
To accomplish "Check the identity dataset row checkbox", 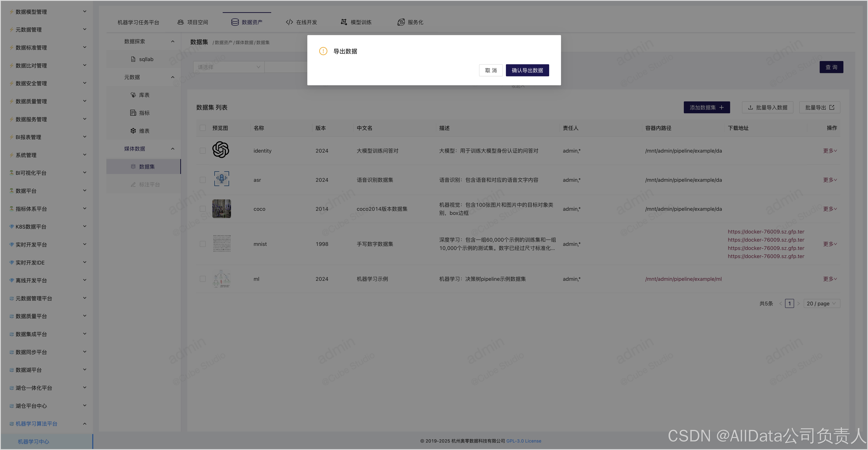I will 202,151.
